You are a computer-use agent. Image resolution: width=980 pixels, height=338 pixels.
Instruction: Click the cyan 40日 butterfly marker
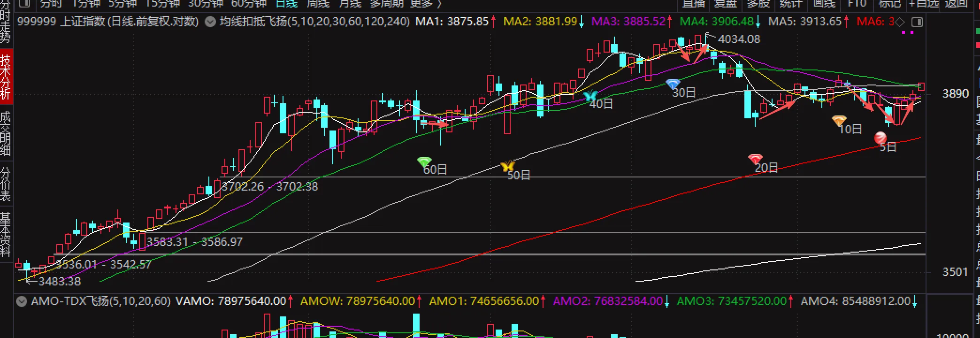(590, 96)
